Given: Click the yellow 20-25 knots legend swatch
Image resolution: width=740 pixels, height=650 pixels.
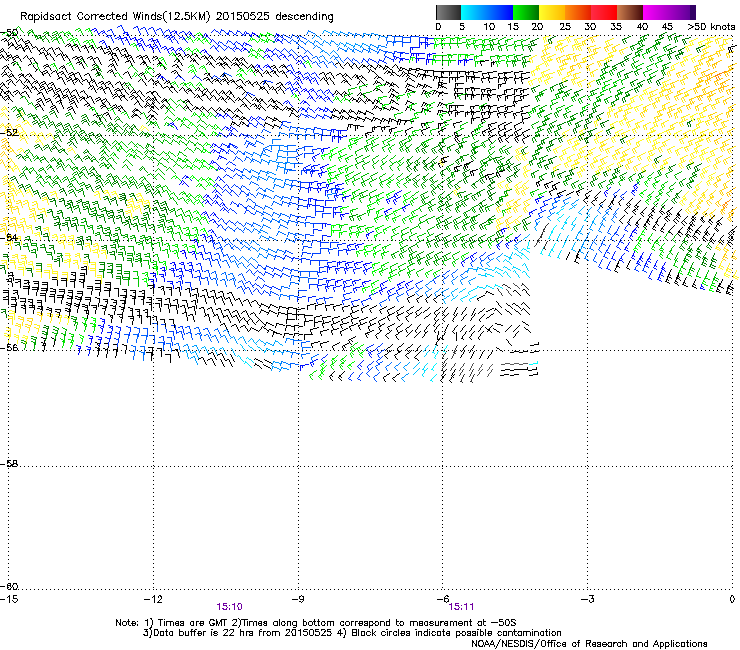Looking at the screenshot, I should click(552, 12).
